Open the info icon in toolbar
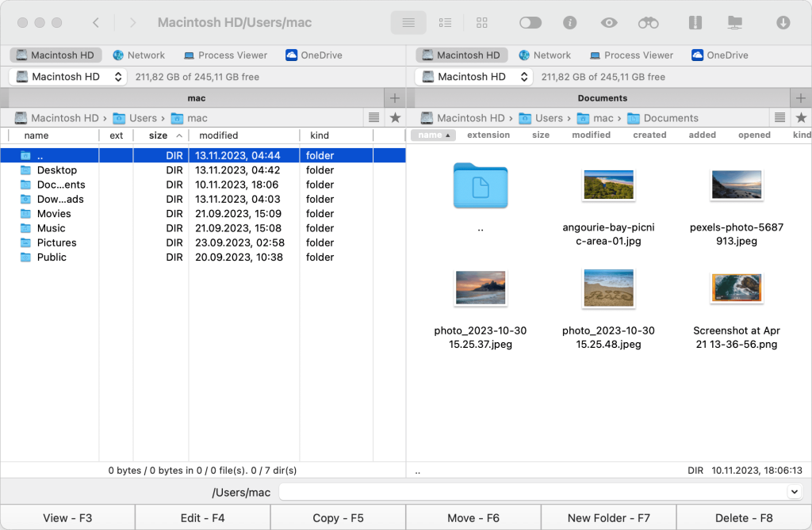 (569, 23)
